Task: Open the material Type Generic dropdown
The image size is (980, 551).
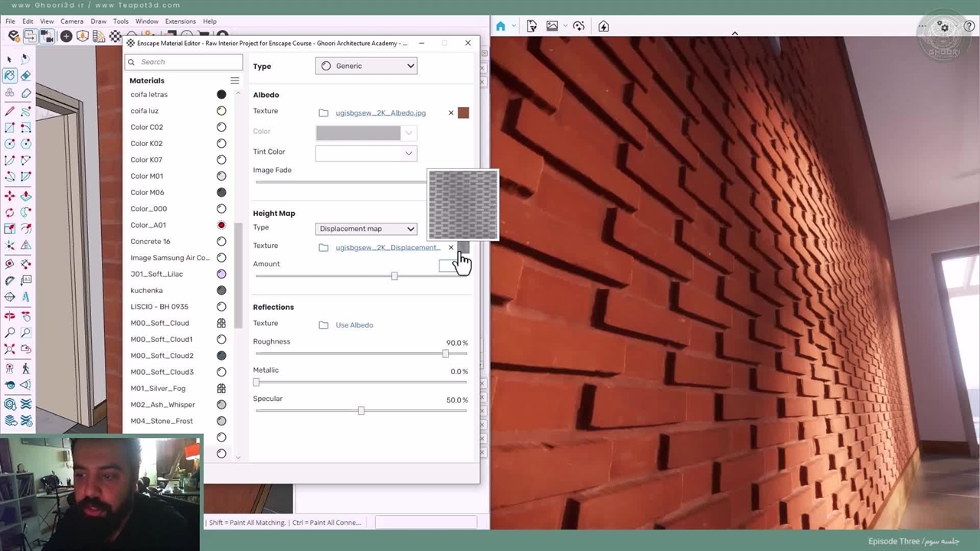Action: point(366,66)
